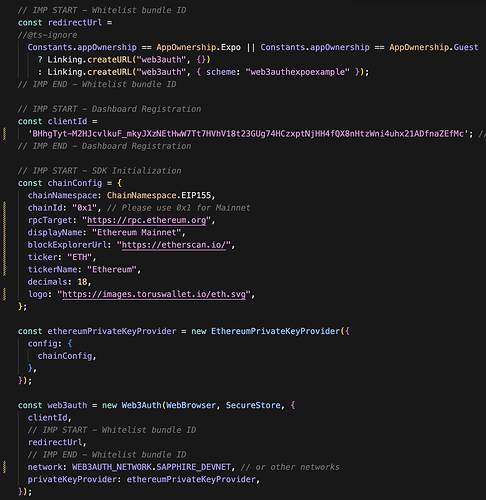Screen dimensions: 486x500
Task: Click redirectUrl inside Web3Auth options
Action: [x=55, y=442]
